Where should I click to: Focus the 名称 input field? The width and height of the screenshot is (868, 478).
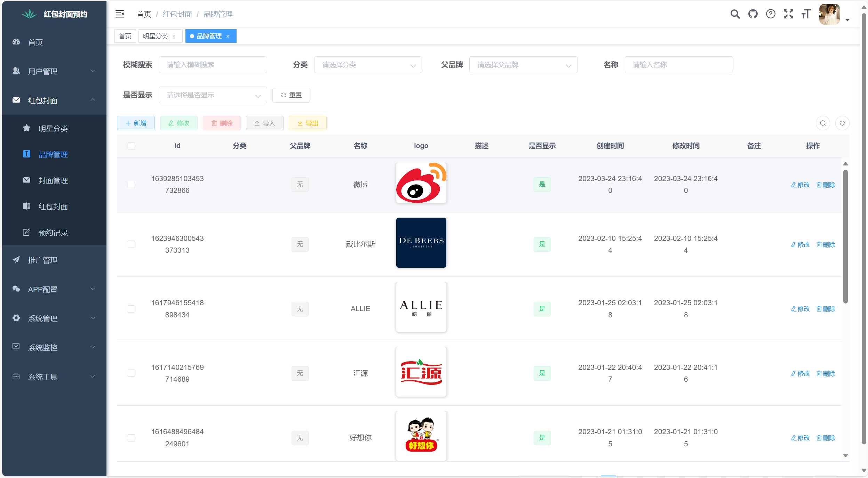point(679,65)
